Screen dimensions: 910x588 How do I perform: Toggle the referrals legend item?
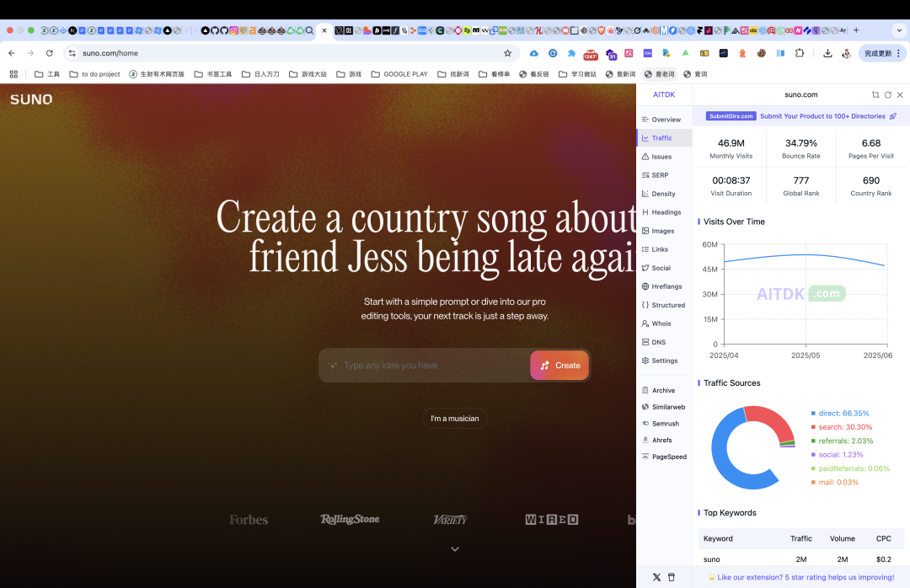(842, 441)
